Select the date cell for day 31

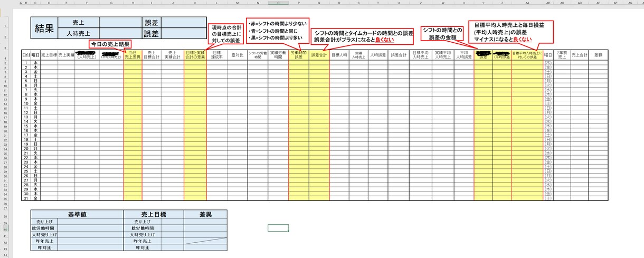(26, 198)
